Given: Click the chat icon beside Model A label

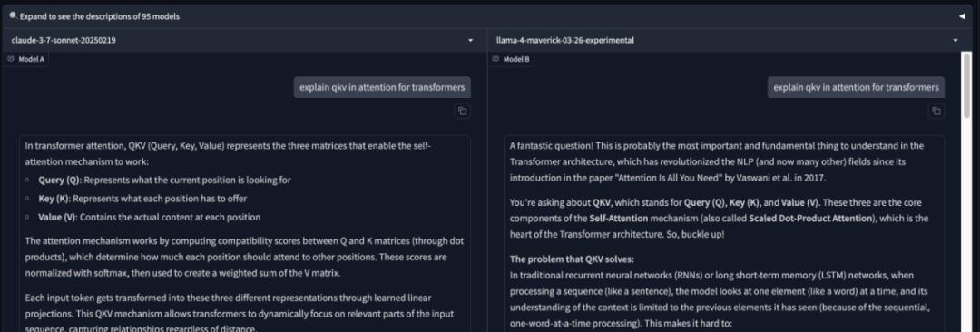Looking at the screenshot, I should point(11,59).
